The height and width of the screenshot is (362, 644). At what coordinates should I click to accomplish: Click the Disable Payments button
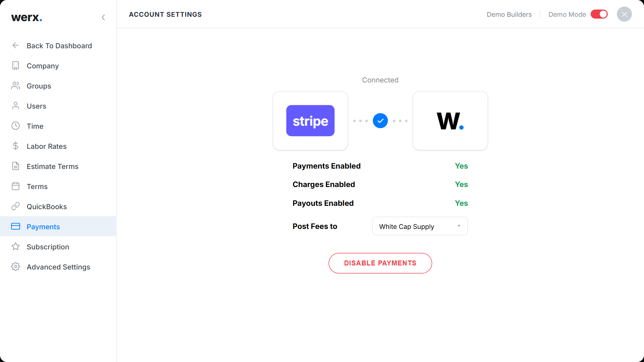click(380, 263)
